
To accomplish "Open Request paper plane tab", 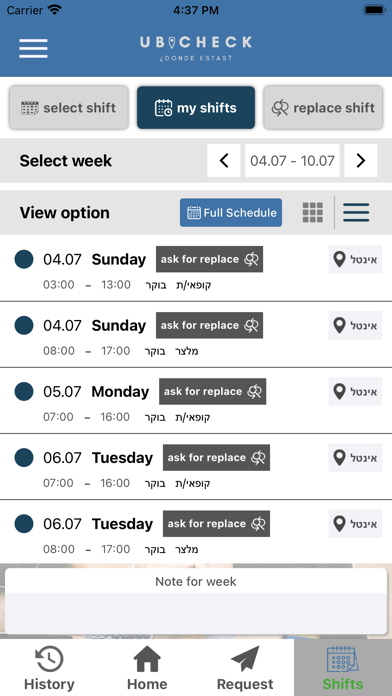I will [245, 668].
